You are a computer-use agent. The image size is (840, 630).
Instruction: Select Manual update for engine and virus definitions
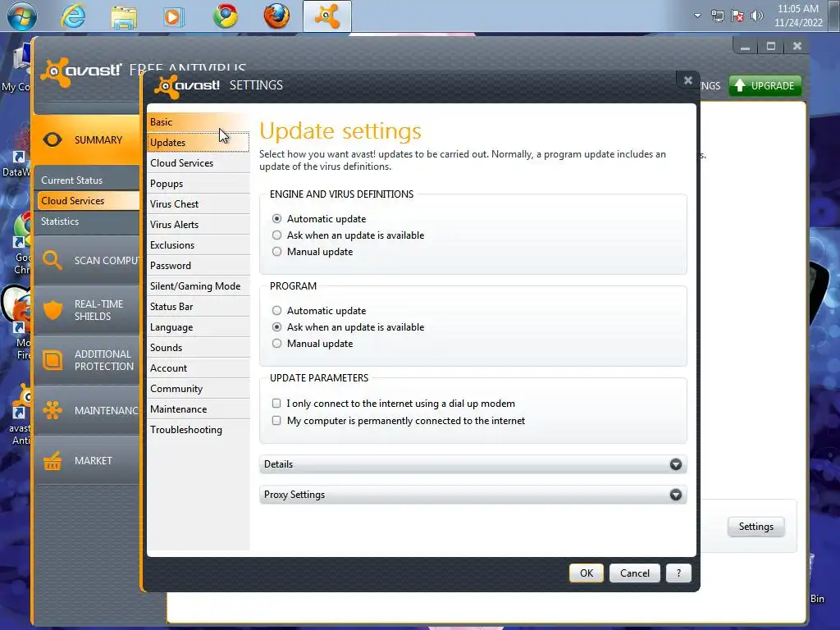point(276,251)
